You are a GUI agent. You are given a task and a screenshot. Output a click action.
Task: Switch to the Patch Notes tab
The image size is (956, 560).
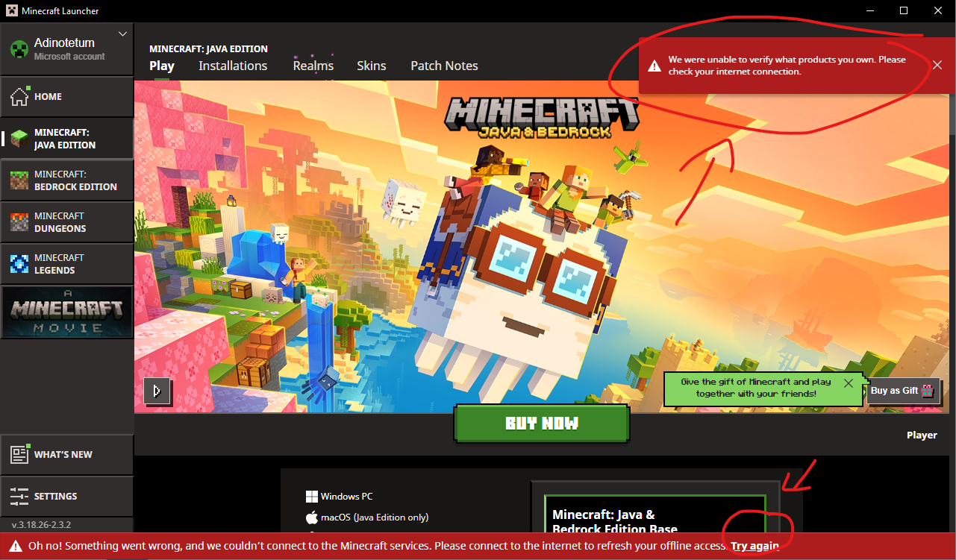click(444, 66)
